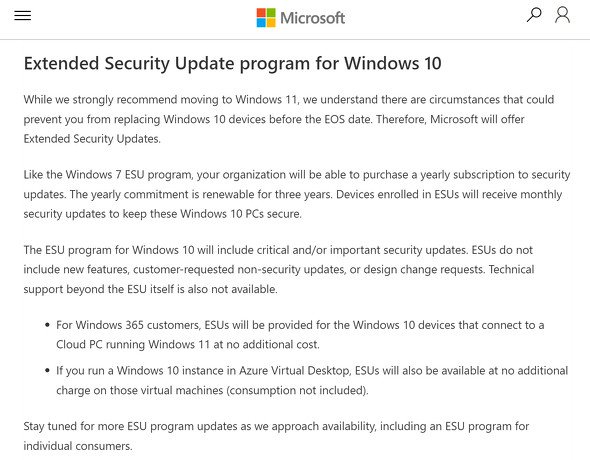This screenshot has height=460, width=590.
Task: Open the account sign-in profile icon
Action: [562, 15]
